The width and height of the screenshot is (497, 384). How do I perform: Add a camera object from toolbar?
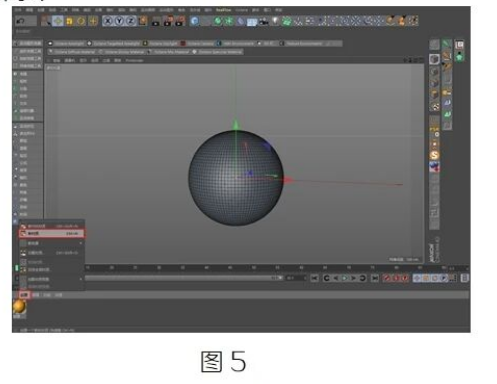coord(263,22)
